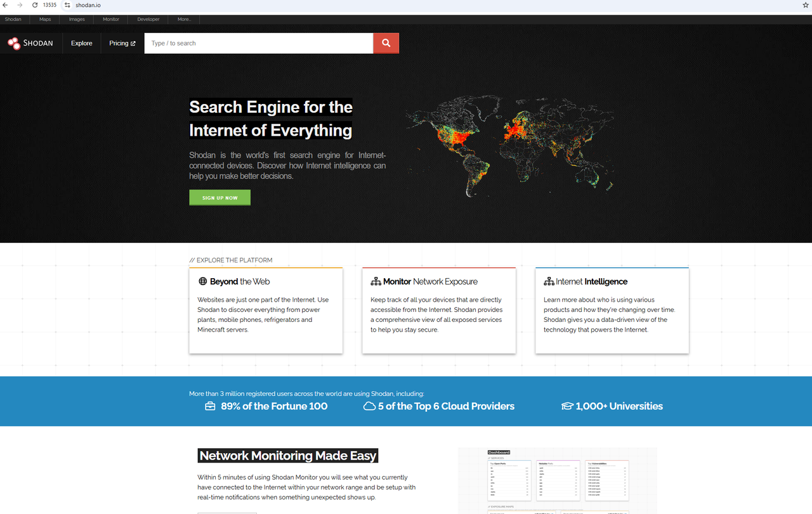
Task: Click the '// EXPLORE THE PLATFORM' heading
Action: pyautogui.click(x=231, y=260)
